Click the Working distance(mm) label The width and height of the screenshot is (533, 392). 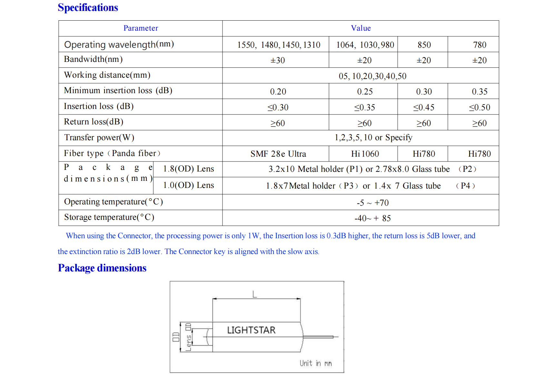(107, 75)
